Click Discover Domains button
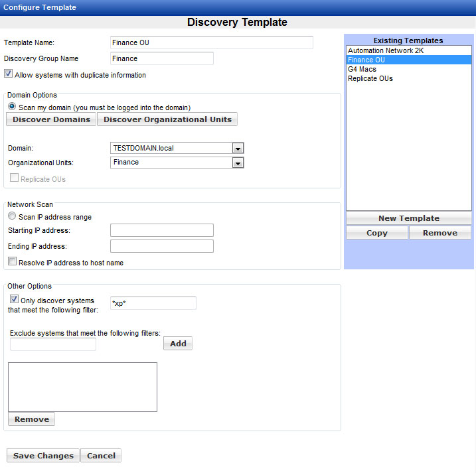 point(51,119)
